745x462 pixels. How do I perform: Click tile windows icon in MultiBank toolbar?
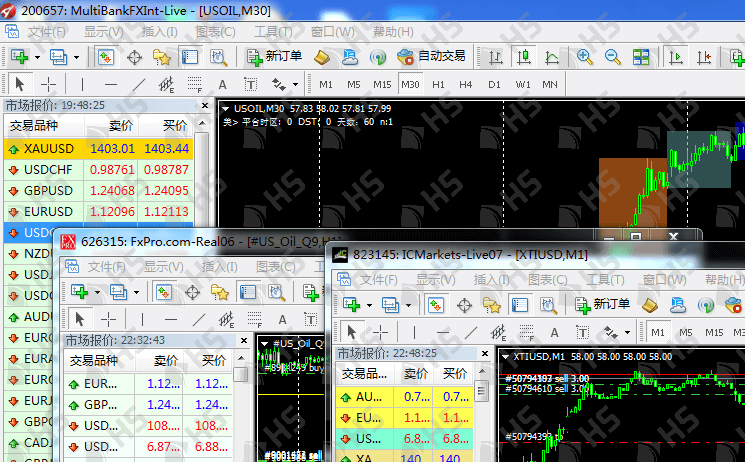pos(640,58)
